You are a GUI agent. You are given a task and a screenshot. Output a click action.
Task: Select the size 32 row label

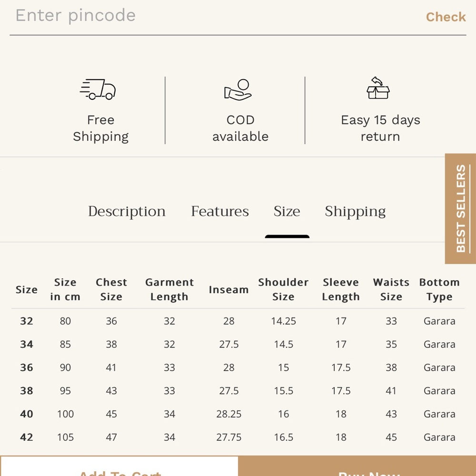(26, 321)
